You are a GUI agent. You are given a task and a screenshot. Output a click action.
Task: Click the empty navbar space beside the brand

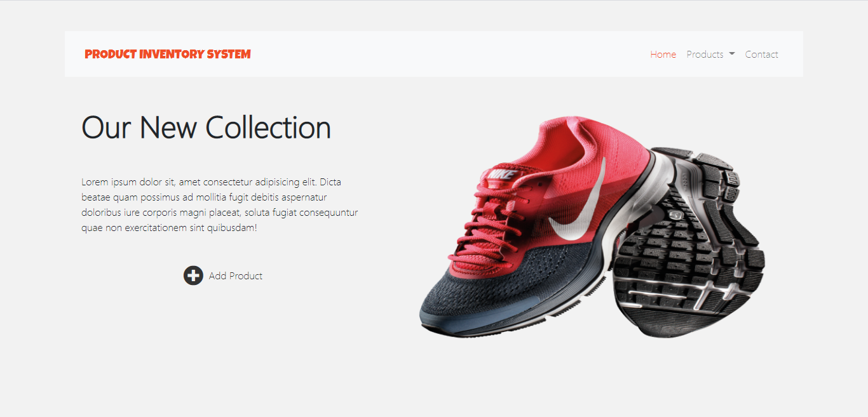(x=445, y=55)
